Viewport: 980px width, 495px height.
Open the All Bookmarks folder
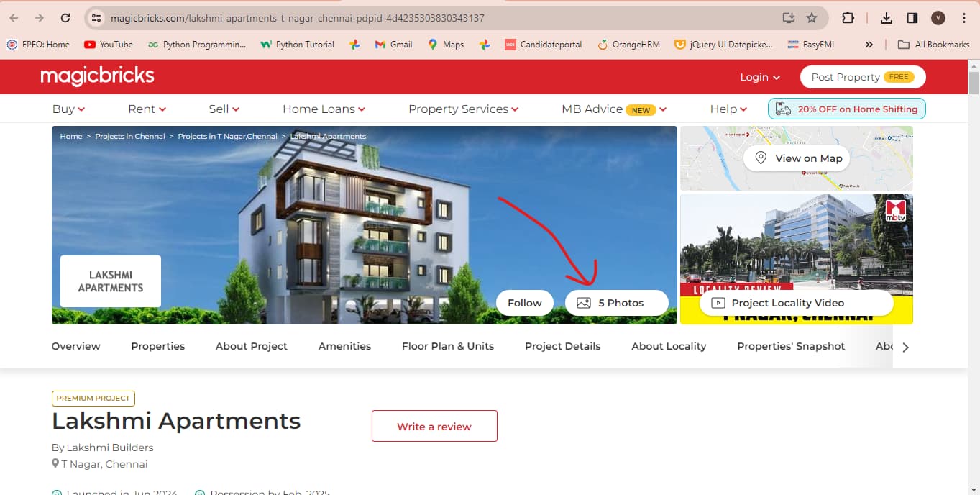pyautogui.click(x=933, y=45)
